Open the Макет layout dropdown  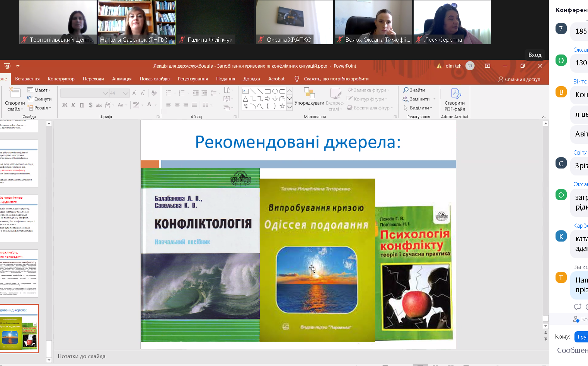click(x=39, y=90)
